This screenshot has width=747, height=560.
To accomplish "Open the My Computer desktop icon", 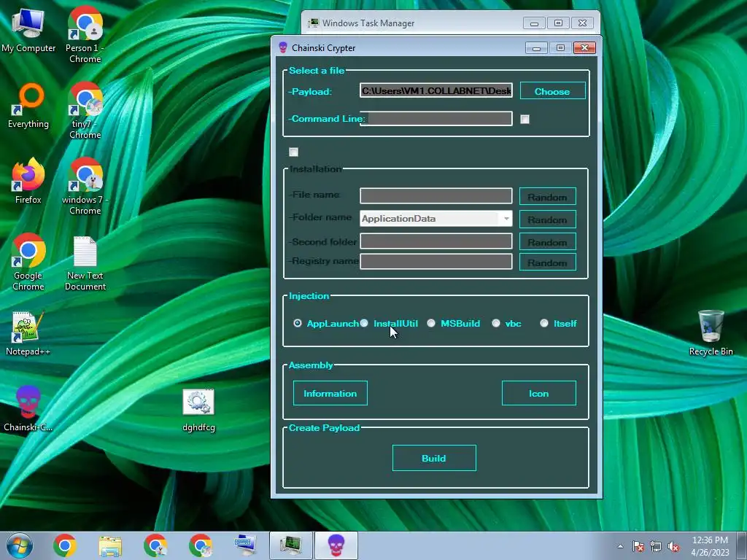I will [28, 31].
